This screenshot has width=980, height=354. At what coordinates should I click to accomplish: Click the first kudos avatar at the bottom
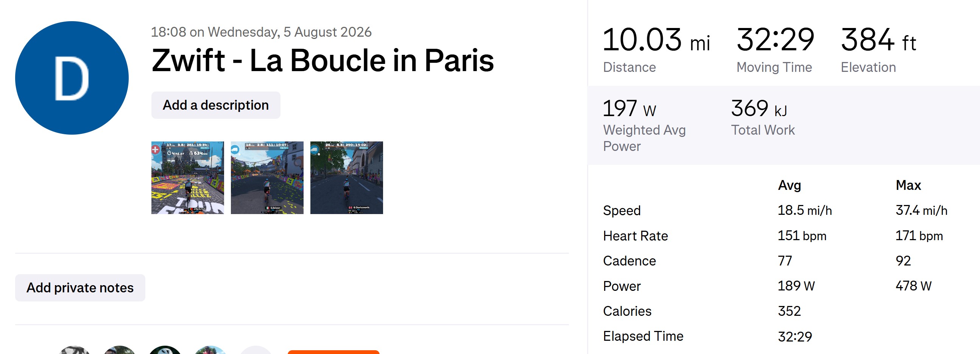(75, 350)
